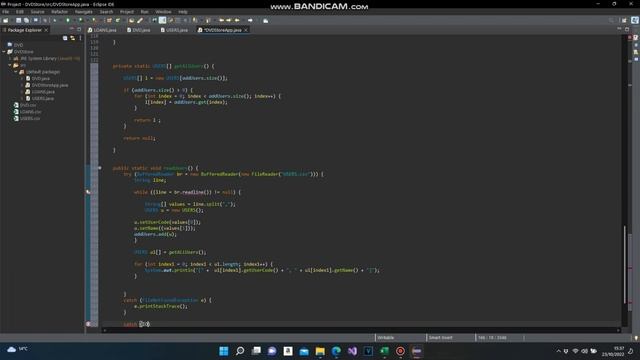The width and height of the screenshot is (640, 360).
Task: Switch to the USERS.java editor tab
Action: pos(174,30)
